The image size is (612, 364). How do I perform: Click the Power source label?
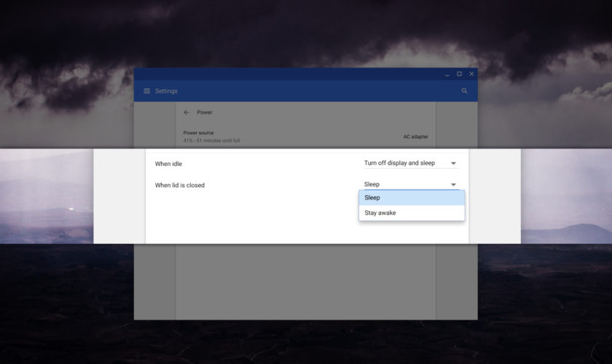pos(198,133)
